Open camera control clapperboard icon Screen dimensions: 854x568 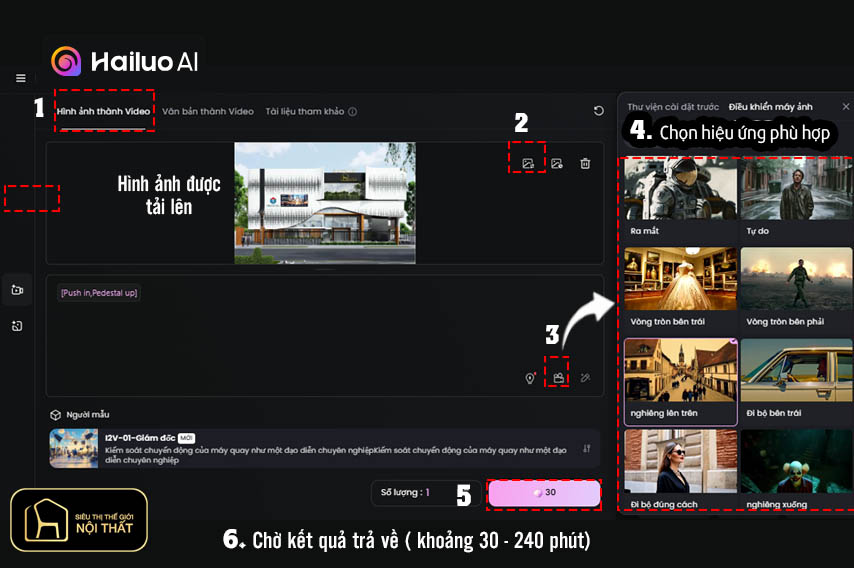coord(558,377)
